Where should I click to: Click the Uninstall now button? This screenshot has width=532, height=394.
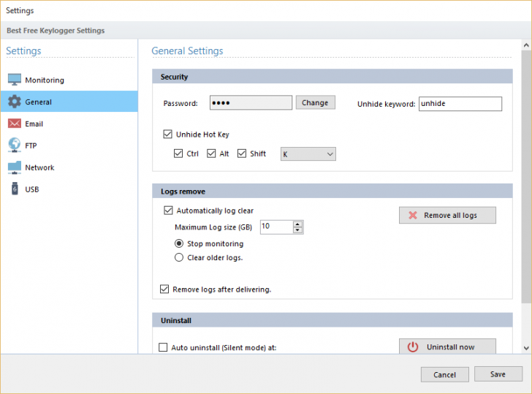pyautogui.click(x=447, y=346)
